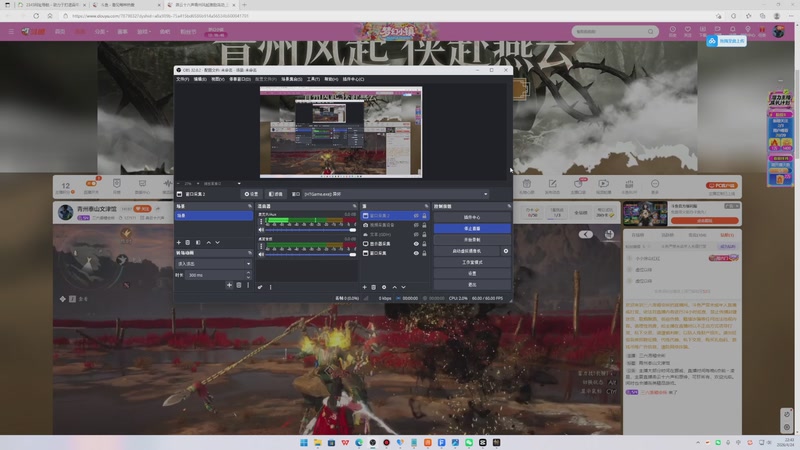Screen dimensions: 800x450
Task: Click 停止直播 blue button in Controls
Action: point(472,229)
